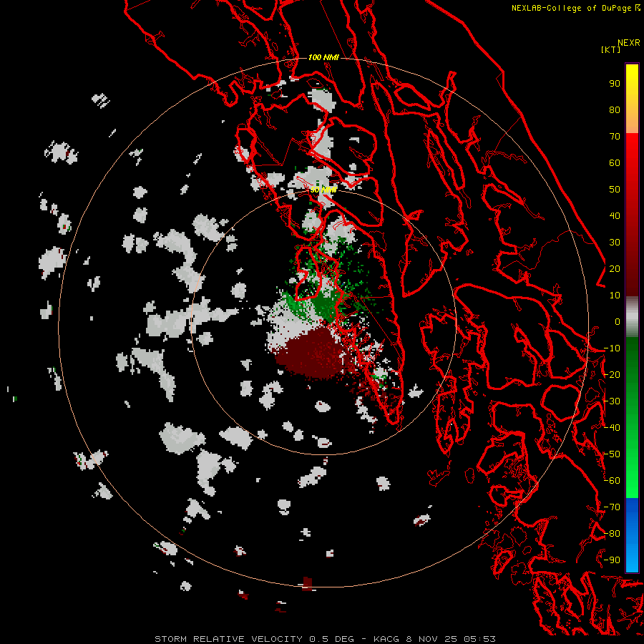This screenshot has width=644, height=644.
Task: Click the 50 value on velocity scale
Action: 615,190
